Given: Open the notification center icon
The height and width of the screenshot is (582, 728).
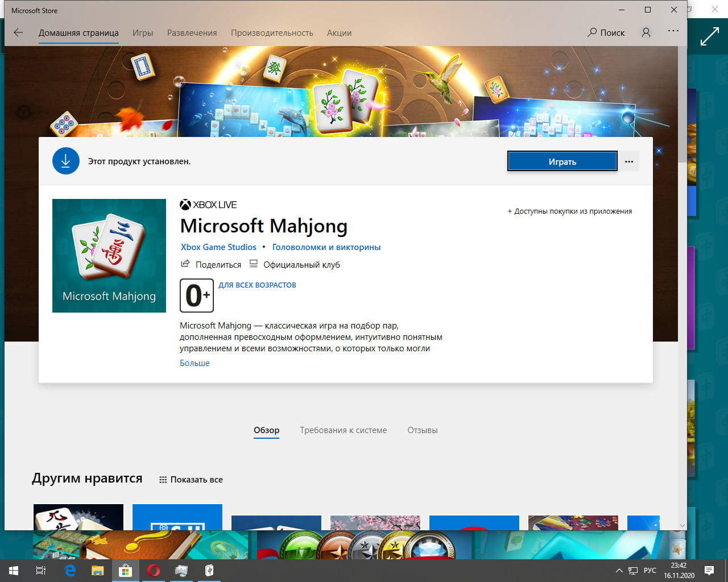Looking at the screenshot, I should click(x=709, y=571).
